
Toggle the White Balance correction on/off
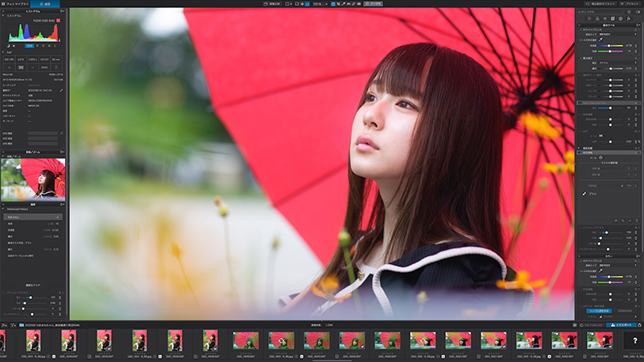click(x=580, y=30)
